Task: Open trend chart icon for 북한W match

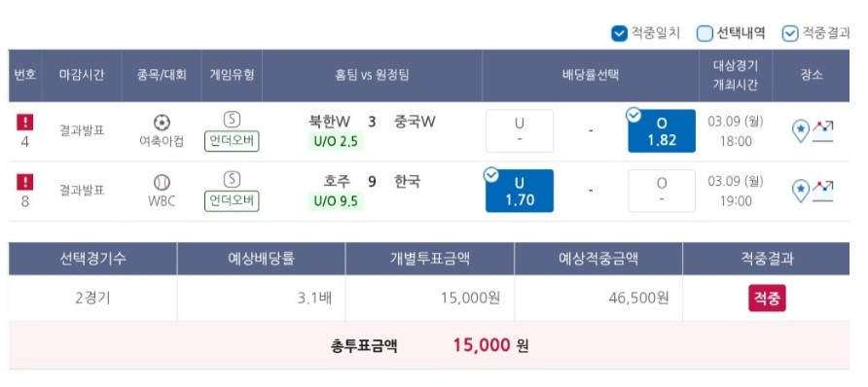Action: (822, 131)
